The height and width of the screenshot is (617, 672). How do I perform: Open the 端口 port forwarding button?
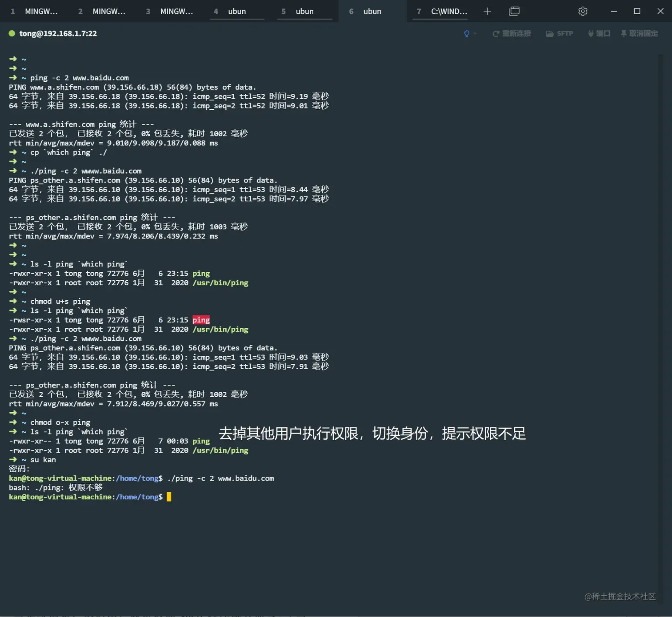click(599, 34)
